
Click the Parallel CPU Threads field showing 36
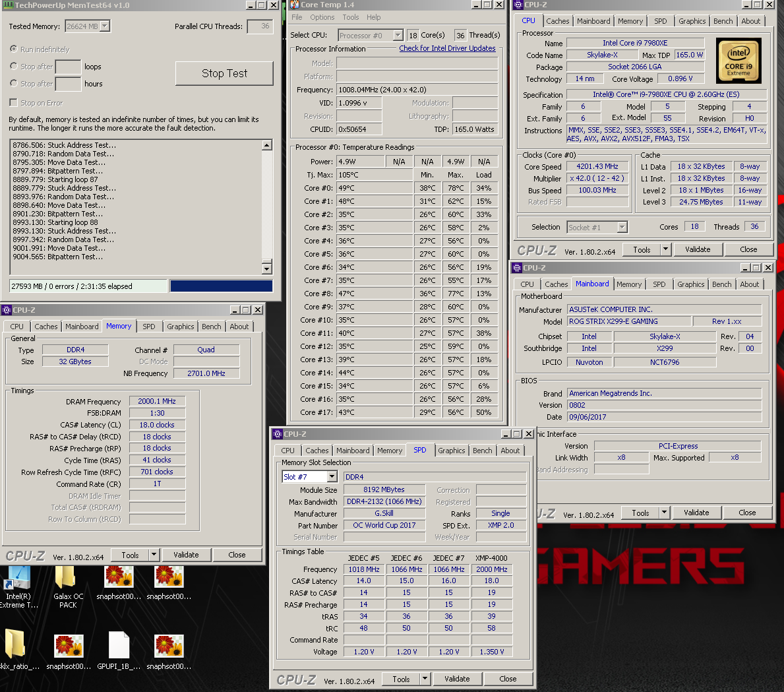260,26
